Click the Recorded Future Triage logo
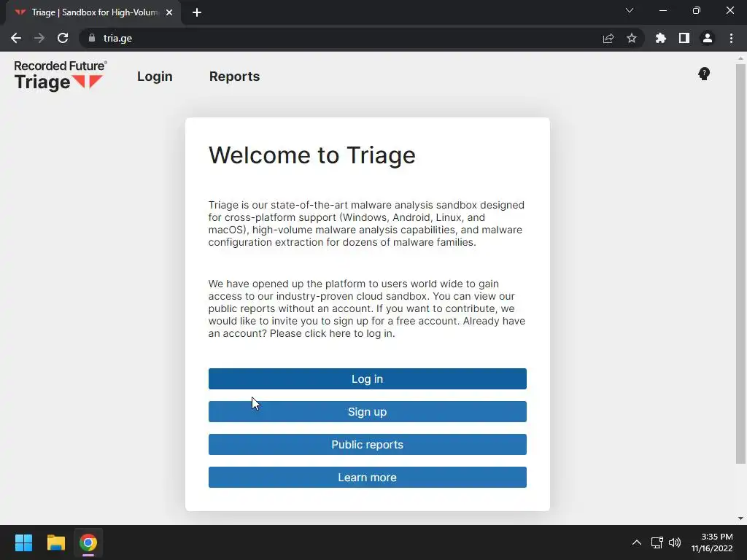 (x=61, y=76)
